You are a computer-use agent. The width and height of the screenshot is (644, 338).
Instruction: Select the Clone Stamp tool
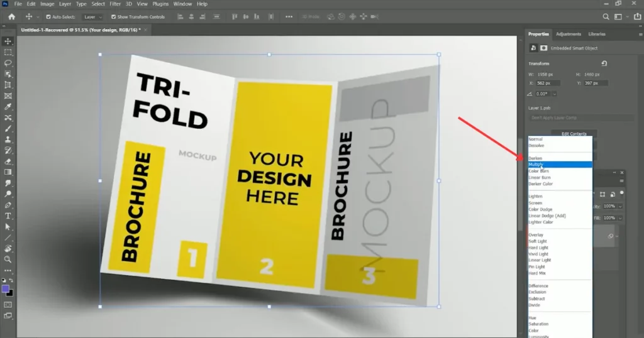click(x=8, y=139)
